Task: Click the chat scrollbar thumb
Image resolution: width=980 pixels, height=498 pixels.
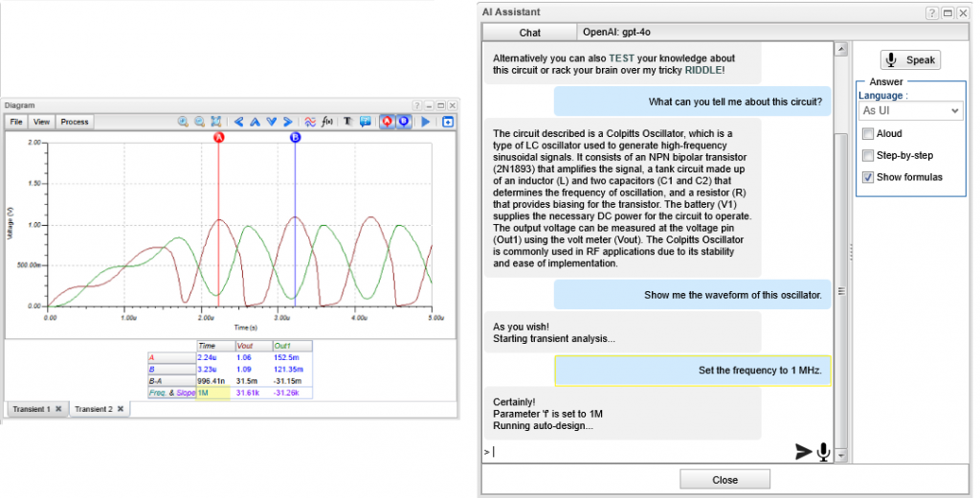Action: (841, 291)
